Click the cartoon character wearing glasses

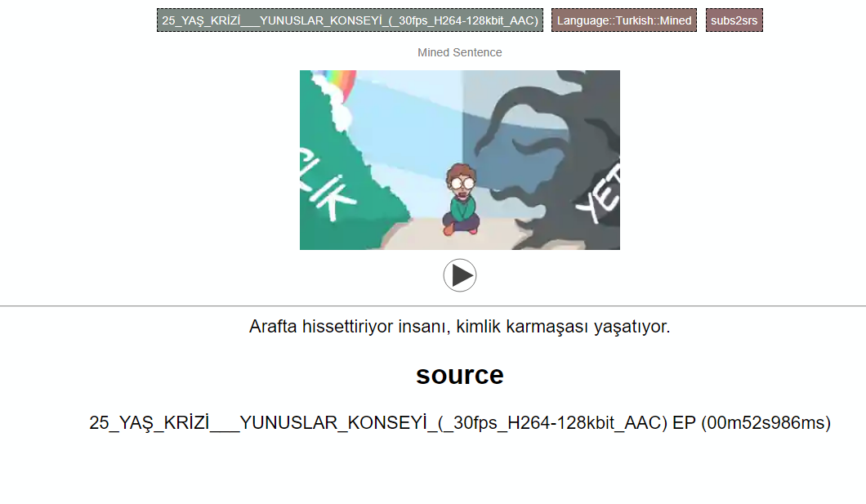click(462, 200)
